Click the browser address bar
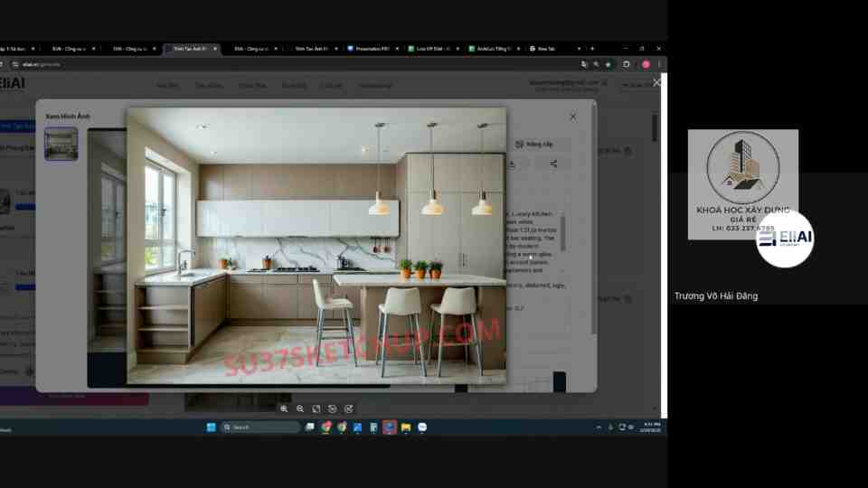868x488 pixels. (293, 65)
